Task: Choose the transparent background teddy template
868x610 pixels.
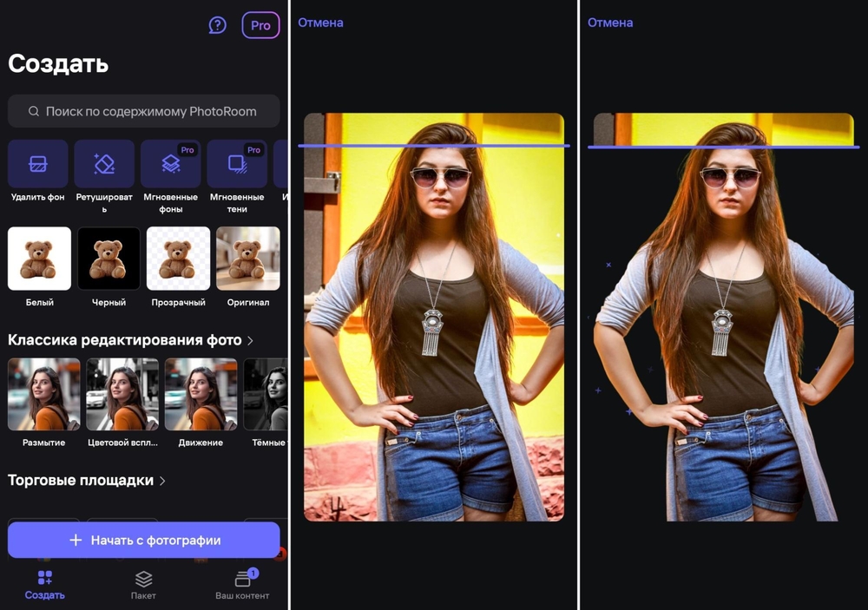Action: click(178, 259)
